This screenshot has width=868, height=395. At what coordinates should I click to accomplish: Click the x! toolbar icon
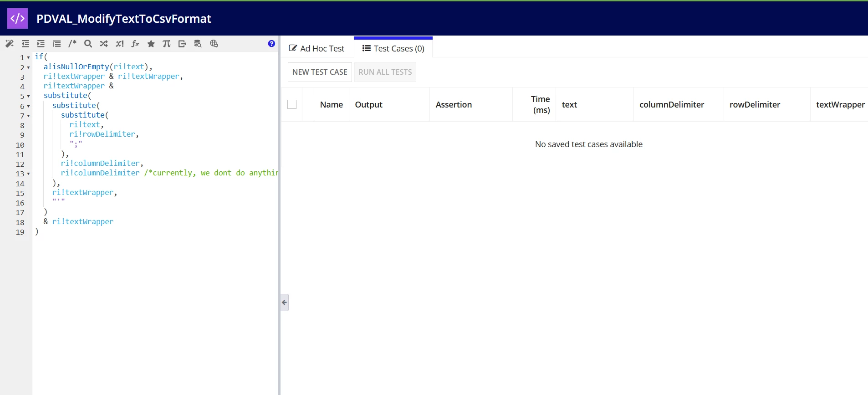point(120,44)
